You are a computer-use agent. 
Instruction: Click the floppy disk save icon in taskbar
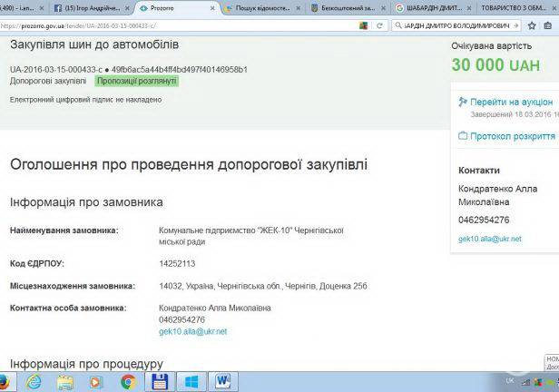pyautogui.click(x=160, y=381)
